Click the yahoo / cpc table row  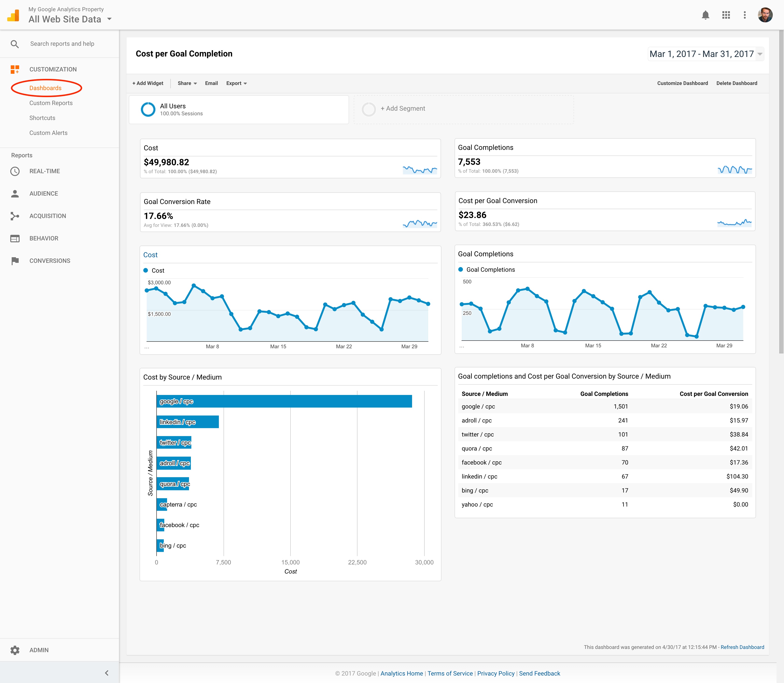coord(605,504)
